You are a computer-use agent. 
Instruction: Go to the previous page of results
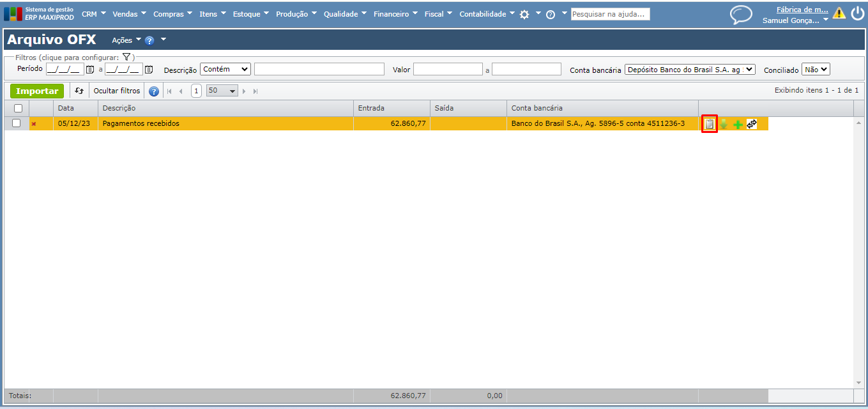(181, 91)
